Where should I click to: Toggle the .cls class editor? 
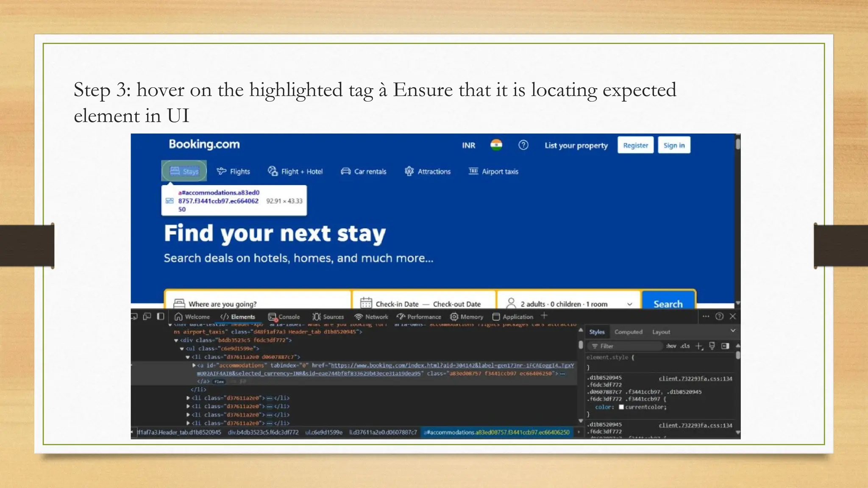[685, 346]
